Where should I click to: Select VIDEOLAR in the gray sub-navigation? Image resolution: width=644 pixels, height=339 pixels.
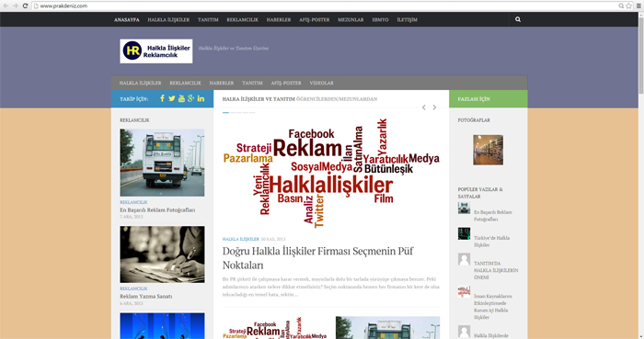[321, 83]
